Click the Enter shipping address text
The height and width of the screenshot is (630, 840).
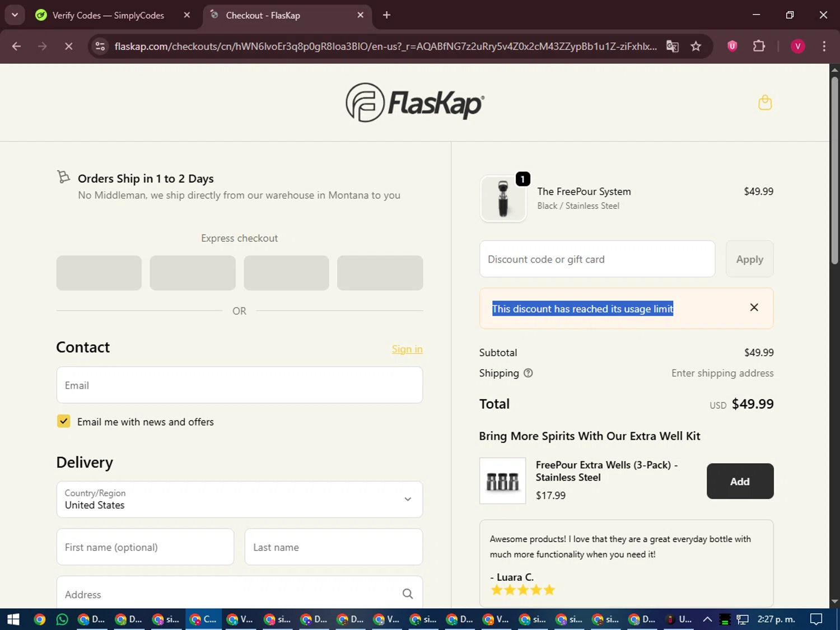point(722,373)
